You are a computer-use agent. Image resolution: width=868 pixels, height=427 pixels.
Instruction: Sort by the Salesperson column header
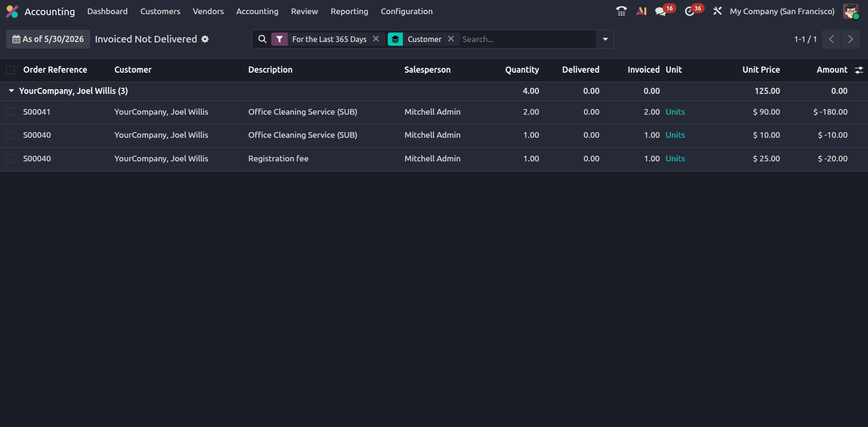[x=427, y=70]
